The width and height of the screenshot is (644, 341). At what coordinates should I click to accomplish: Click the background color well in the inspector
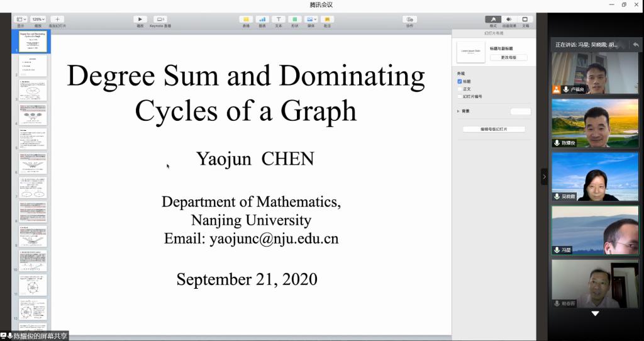pyautogui.click(x=520, y=111)
